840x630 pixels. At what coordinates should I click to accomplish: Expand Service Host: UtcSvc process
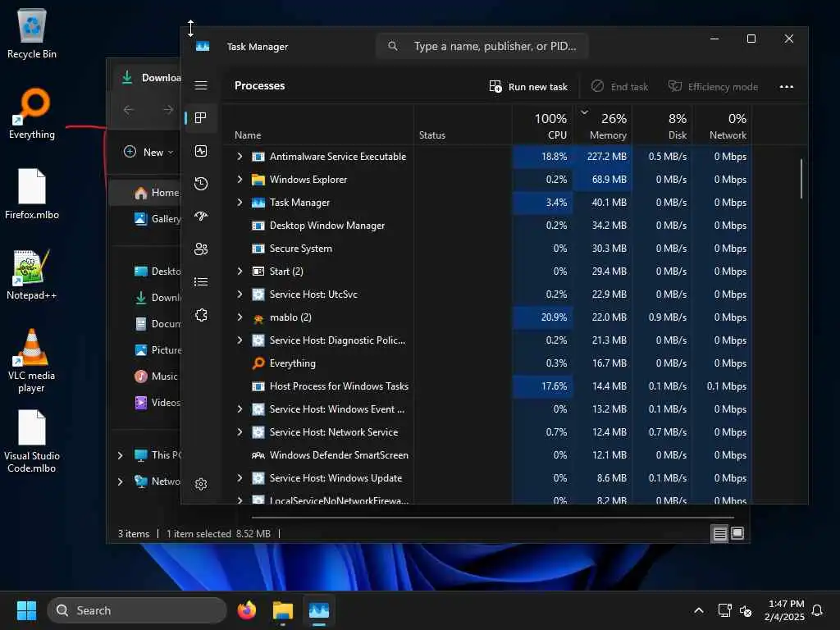(x=240, y=294)
